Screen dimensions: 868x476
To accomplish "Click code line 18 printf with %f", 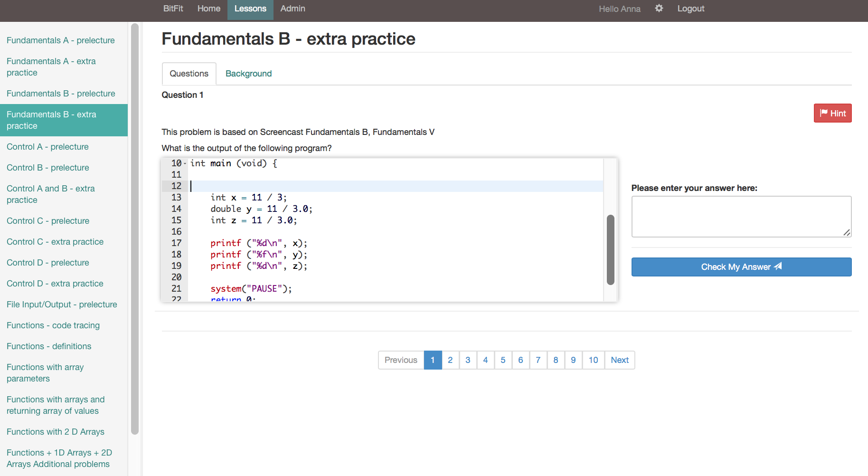I will pyautogui.click(x=259, y=255).
